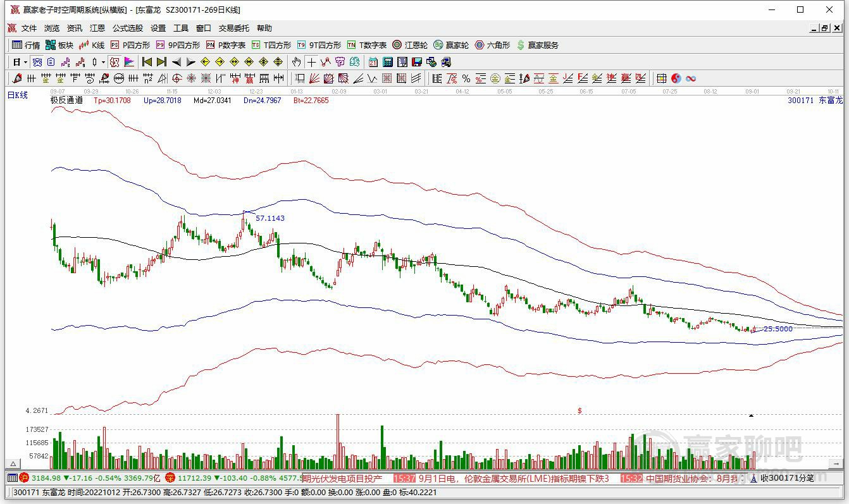
Task: Switch to the K线 chart view
Action: [92, 45]
